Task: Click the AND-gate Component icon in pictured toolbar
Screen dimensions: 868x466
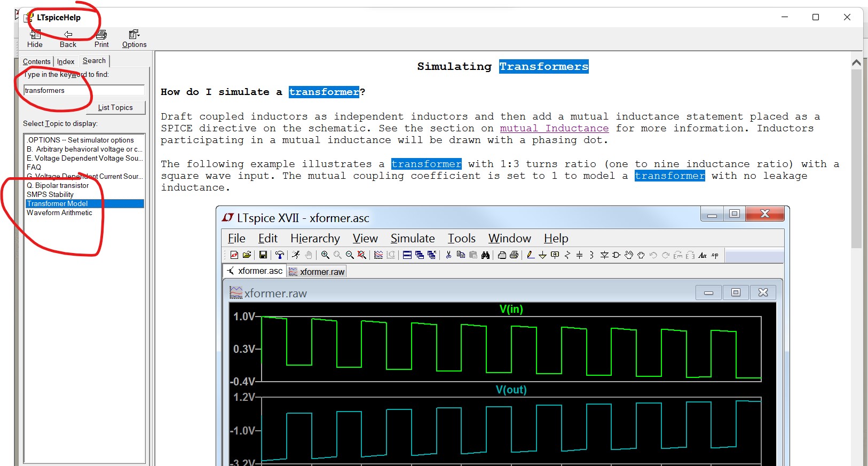Action: (x=617, y=255)
